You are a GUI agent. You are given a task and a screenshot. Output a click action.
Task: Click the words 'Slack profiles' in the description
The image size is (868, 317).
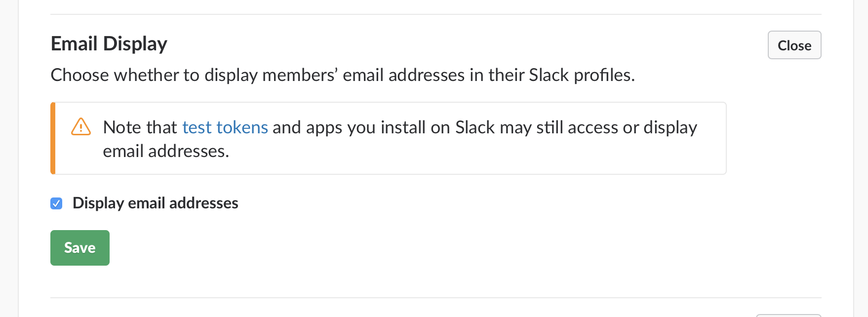tap(580, 75)
